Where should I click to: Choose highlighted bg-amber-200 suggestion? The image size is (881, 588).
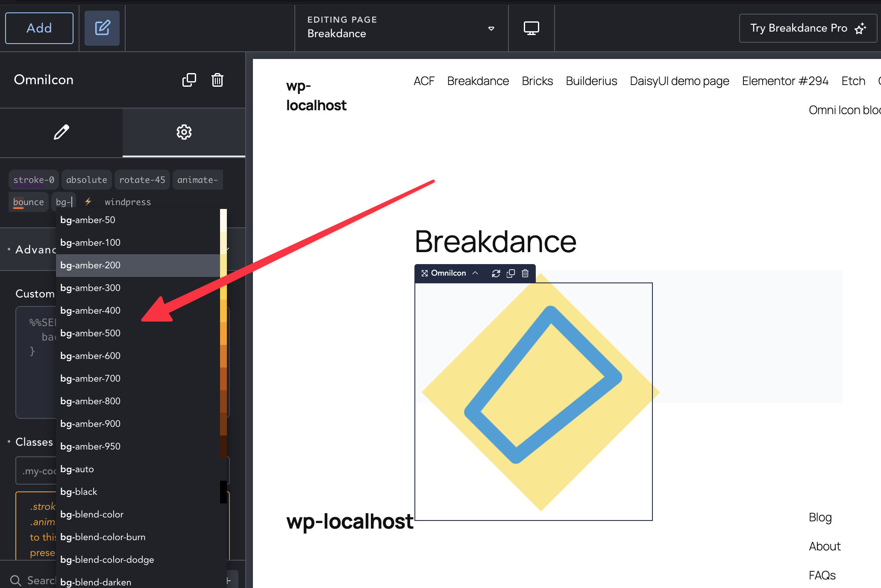[x=138, y=265]
